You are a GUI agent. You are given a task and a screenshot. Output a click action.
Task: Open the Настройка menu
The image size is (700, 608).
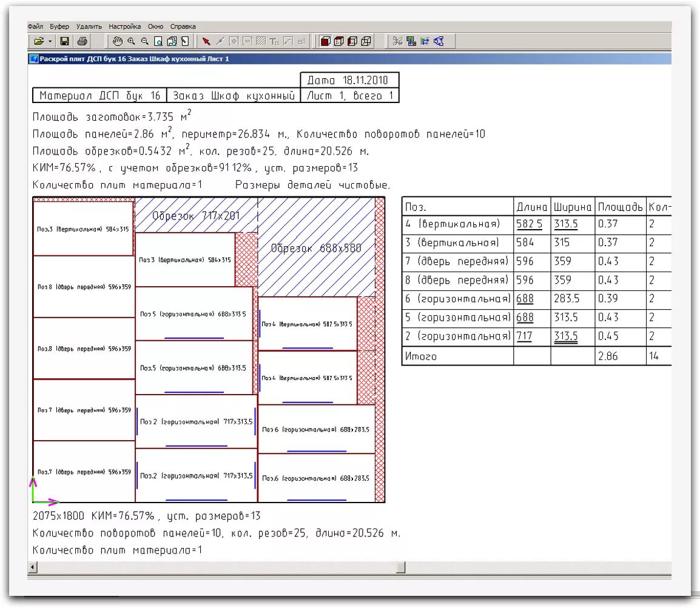click(x=124, y=26)
